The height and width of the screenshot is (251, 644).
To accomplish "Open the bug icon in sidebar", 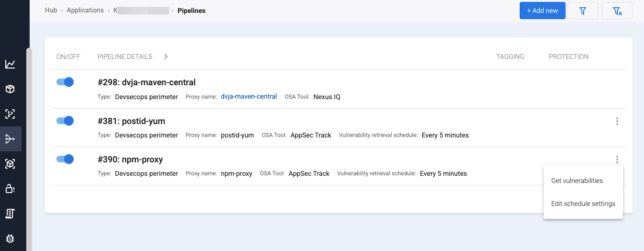I will 10,239.
